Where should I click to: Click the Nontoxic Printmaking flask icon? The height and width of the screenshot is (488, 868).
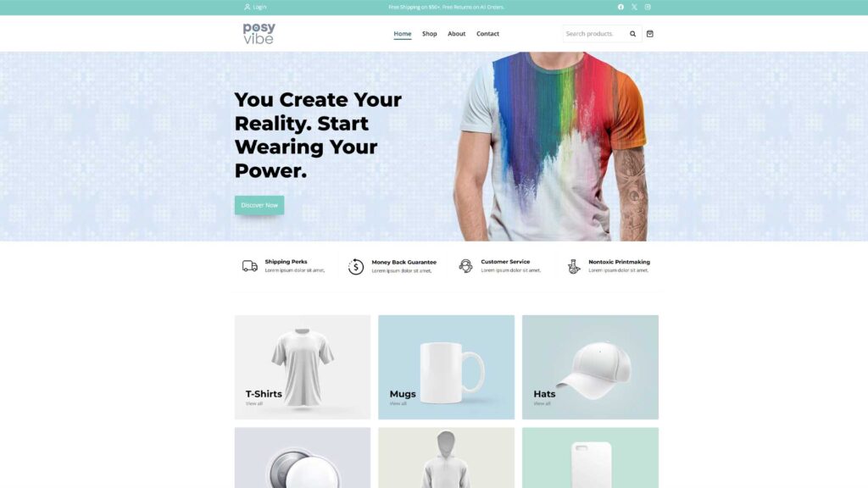click(x=574, y=266)
